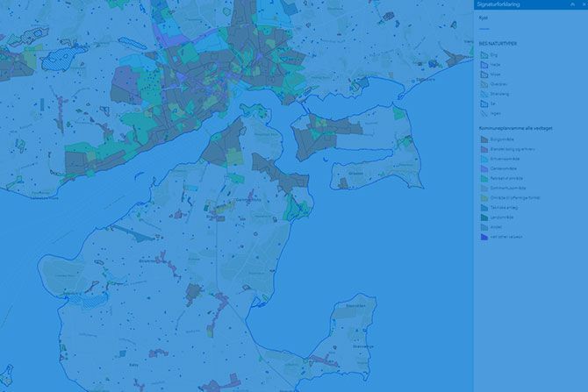Click the Strandeng legend symbol

pyautogui.click(x=483, y=95)
